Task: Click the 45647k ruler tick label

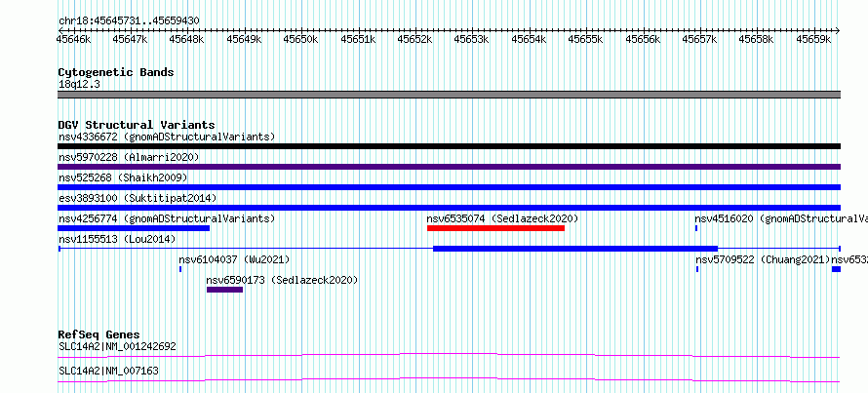Action: coord(130,39)
